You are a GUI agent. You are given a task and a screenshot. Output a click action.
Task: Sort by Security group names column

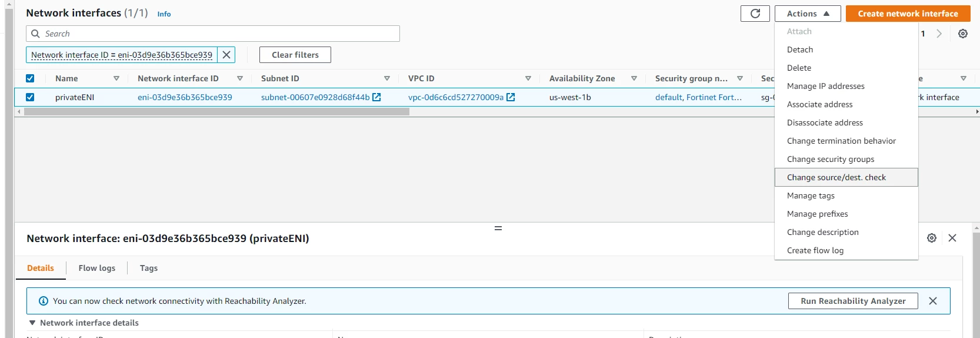pyautogui.click(x=740, y=78)
